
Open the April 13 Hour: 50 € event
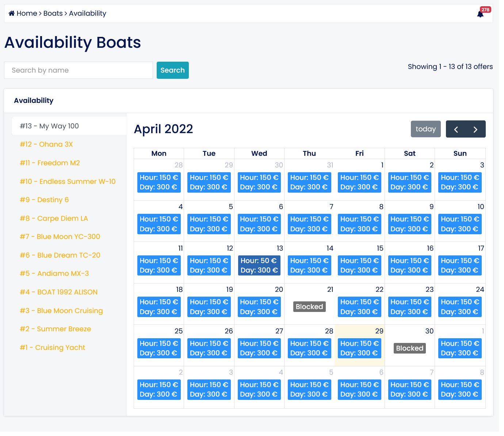259,266
